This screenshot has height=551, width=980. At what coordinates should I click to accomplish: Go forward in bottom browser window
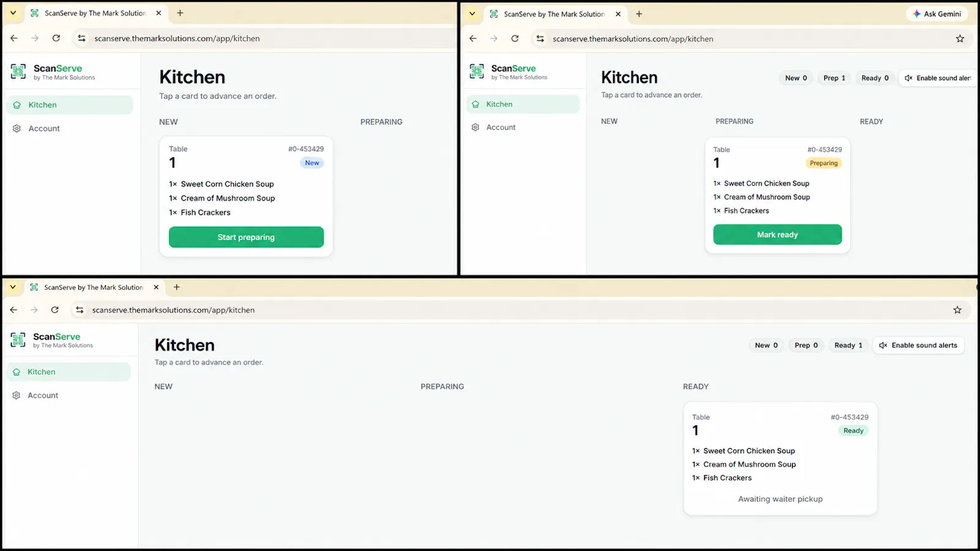pyautogui.click(x=34, y=310)
